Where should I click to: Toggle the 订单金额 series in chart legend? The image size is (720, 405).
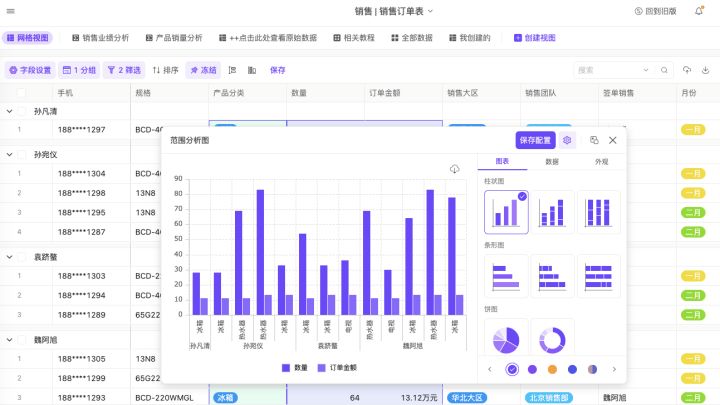click(x=338, y=368)
